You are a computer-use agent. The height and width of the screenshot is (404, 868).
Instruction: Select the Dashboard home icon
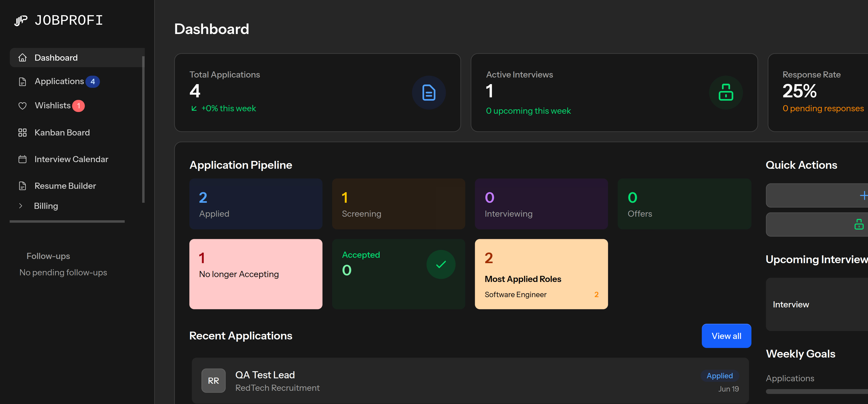tap(22, 57)
